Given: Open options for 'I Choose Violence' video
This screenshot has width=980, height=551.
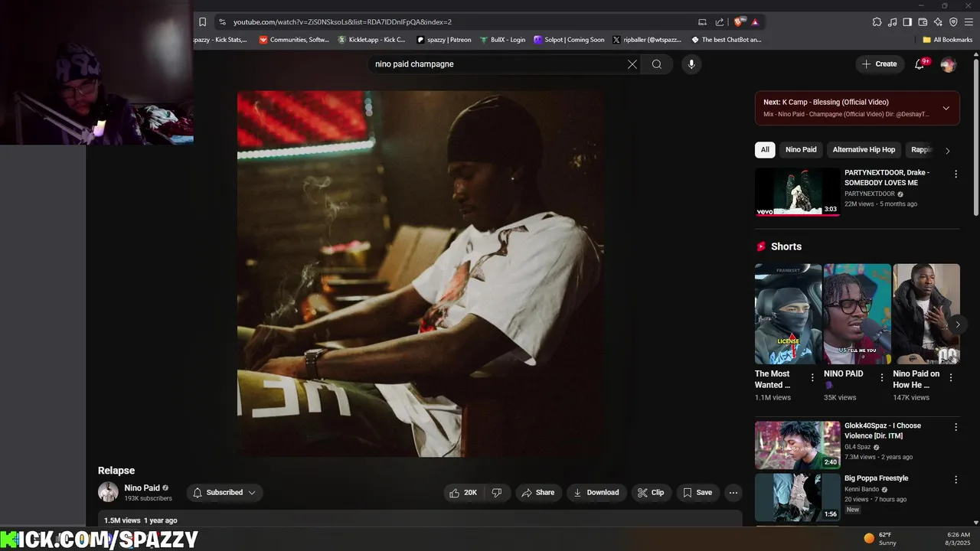Looking at the screenshot, I should (x=955, y=427).
